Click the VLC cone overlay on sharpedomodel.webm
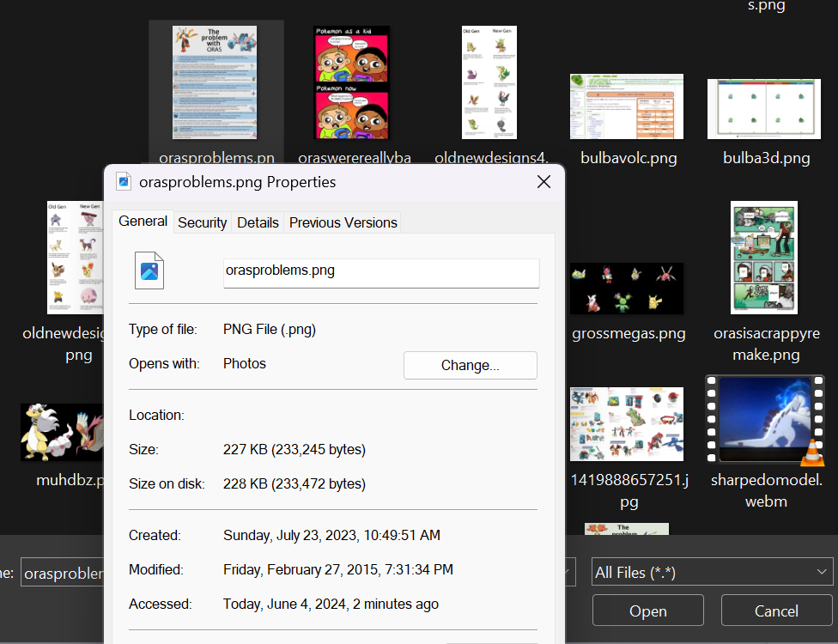 [812, 452]
